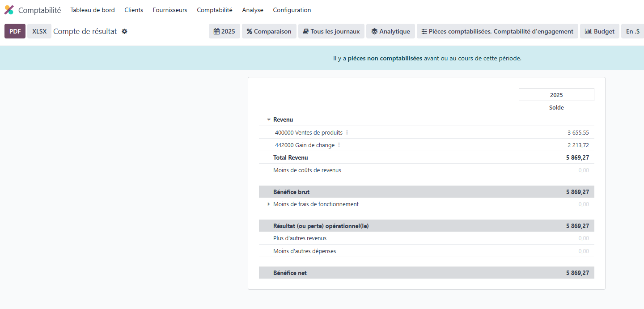
Task: Open the Analytique filter
Action: click(x=390, y=31)
